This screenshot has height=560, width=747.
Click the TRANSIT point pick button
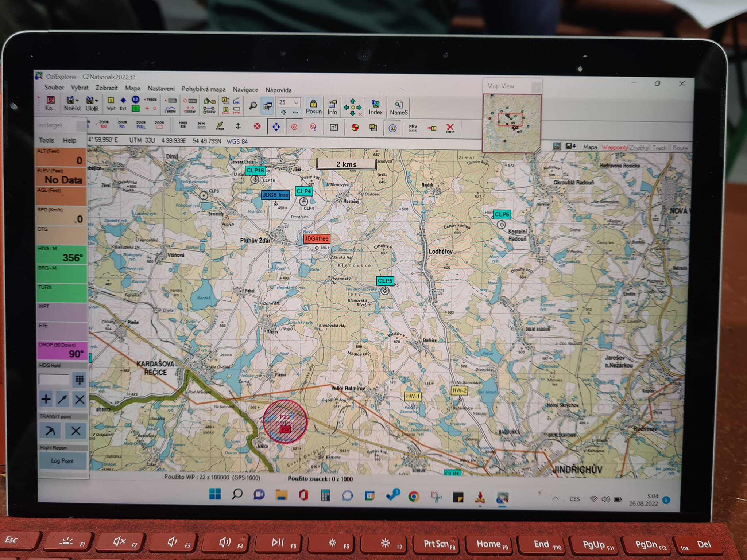point(50,431)
